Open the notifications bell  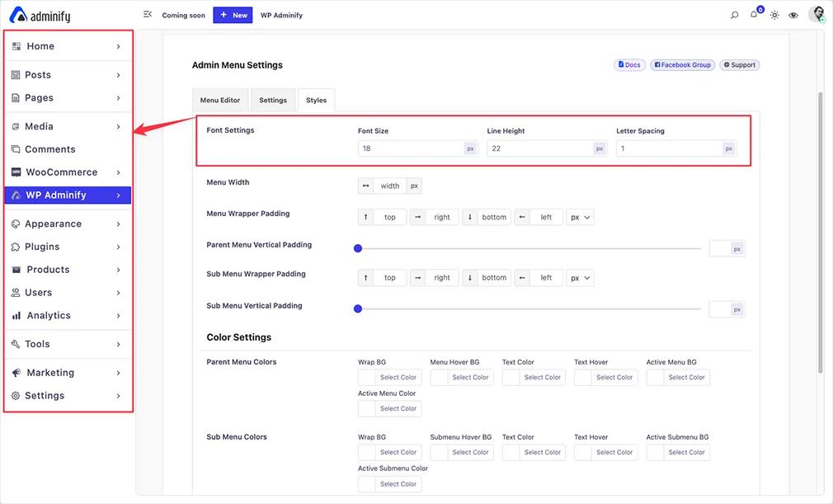click(x=754, y=14)
